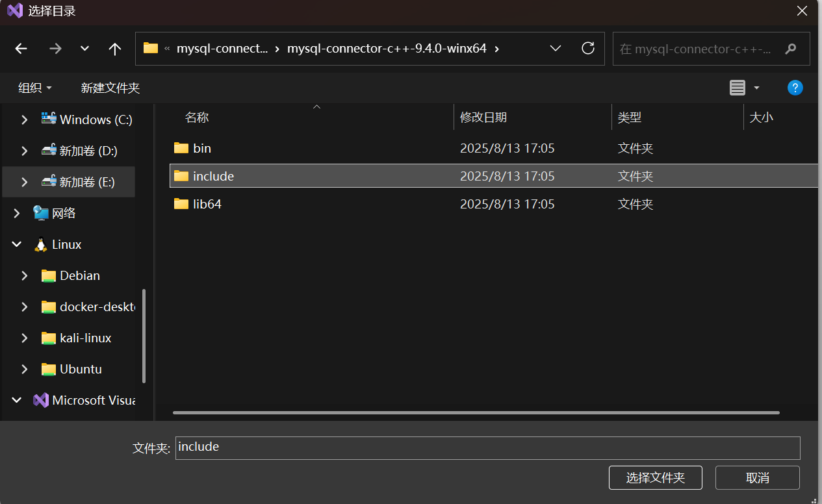The image size is (822, 504).
Task: Click the navigation pane vertical scrollbar
Action: [x=144, y=336]
